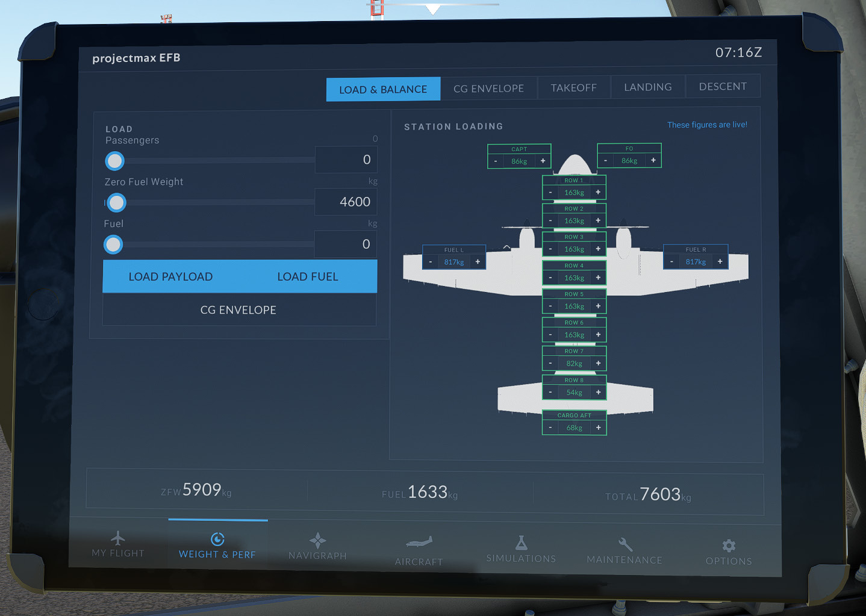Increase Cargo Aft weight with plus
866x616 pixels.
coord(598,428)
